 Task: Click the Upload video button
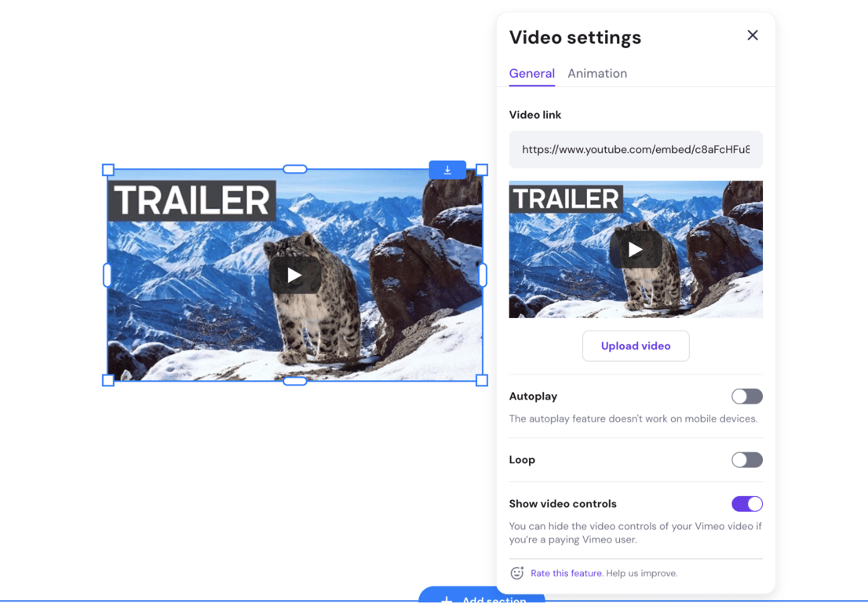636,345
